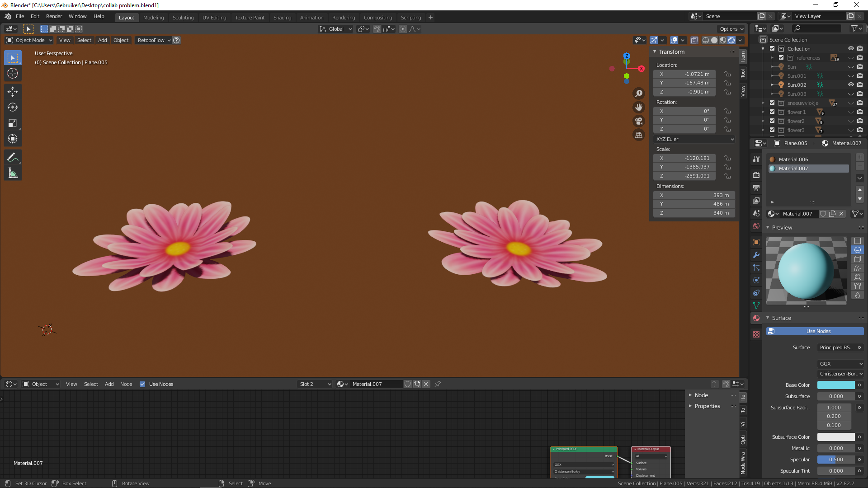This screenshot has height=488, width=868.
Task: Open the Render menu
Action: tap(54, 16)
